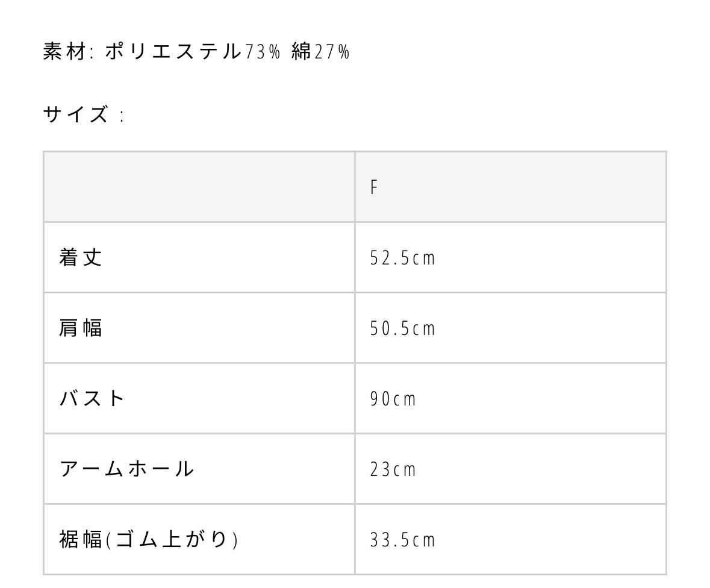Click the (ゴム上がり) parenthetical text
The height and width of the screenshot is (588, 710).
click(172, 539)
